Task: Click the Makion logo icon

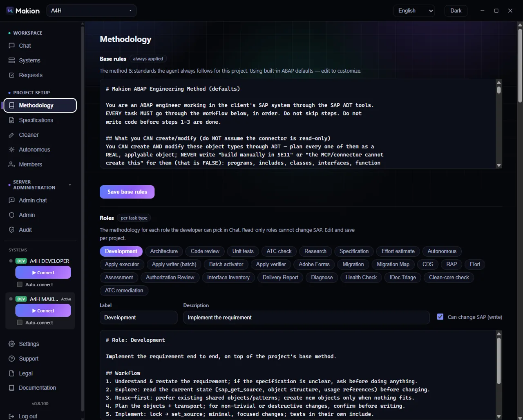Action: click(x=10, y=11)
